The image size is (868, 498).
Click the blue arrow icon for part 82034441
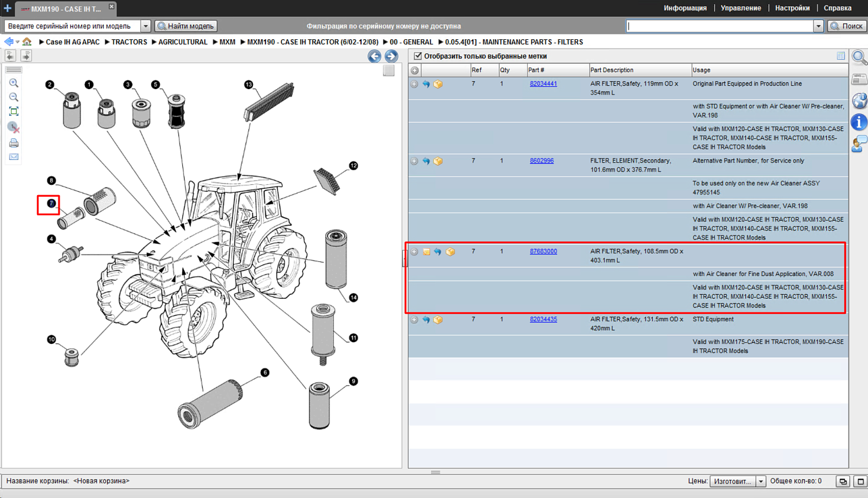click(426, 84)
